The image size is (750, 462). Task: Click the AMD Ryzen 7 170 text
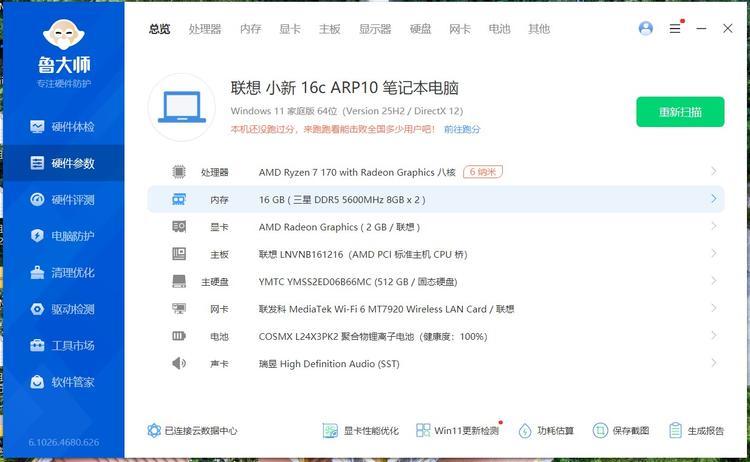[357, 172]
